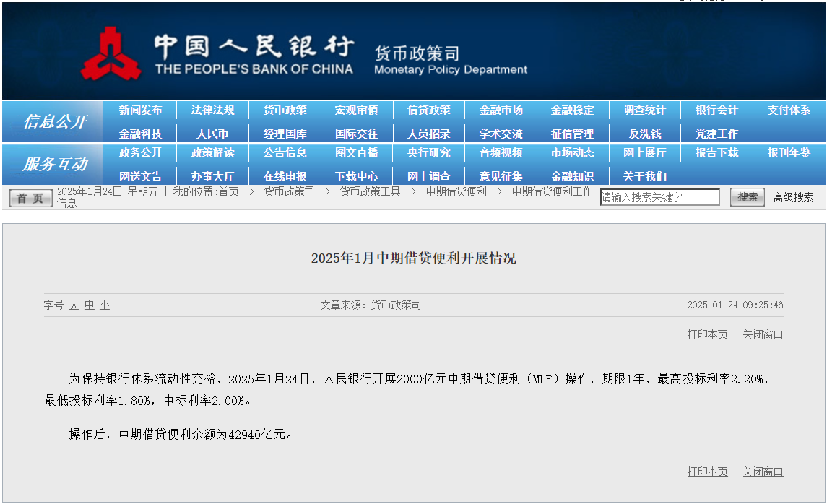
Task: Open 宏观审慎 navigation item
Action: 357,110
